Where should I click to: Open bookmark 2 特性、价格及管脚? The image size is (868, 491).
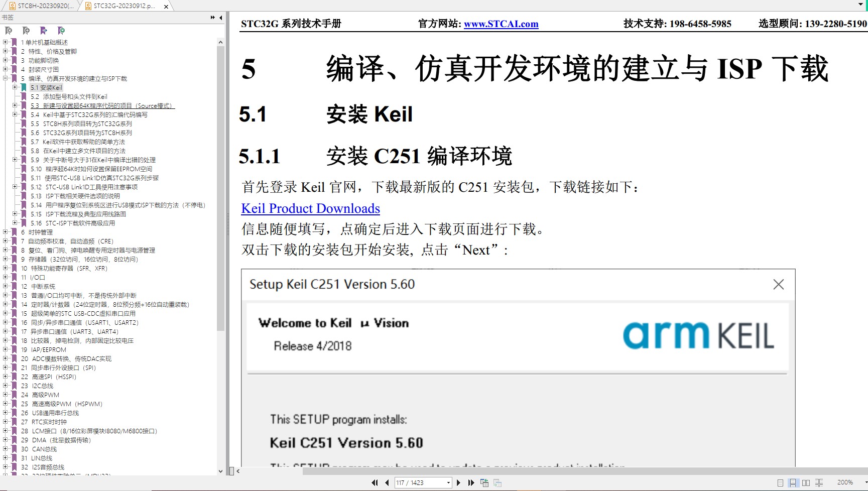tap(49, 51)
